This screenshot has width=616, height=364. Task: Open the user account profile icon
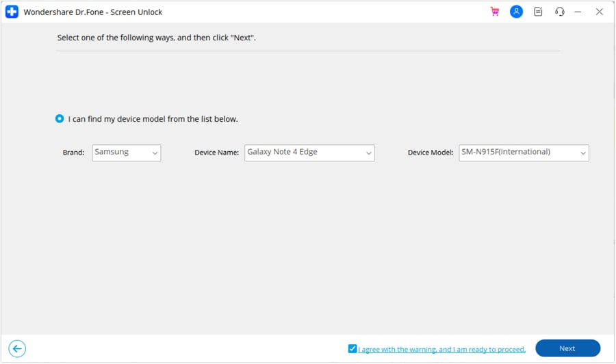click(517, 12)
